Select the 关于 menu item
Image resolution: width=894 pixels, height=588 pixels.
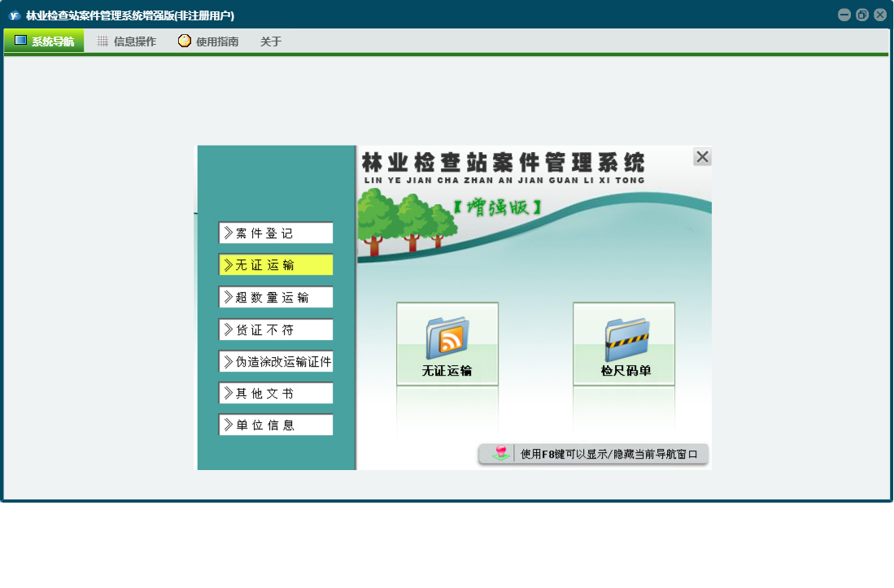[271, 41]
